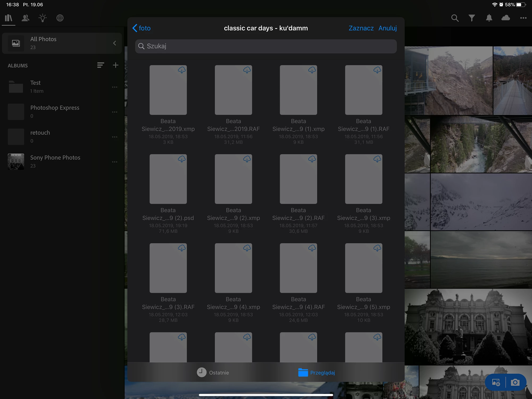Viewport: 532px width, 399px height.
Task: Open the Library view icon
Action: pyautogui.click(x=9, y=18)
